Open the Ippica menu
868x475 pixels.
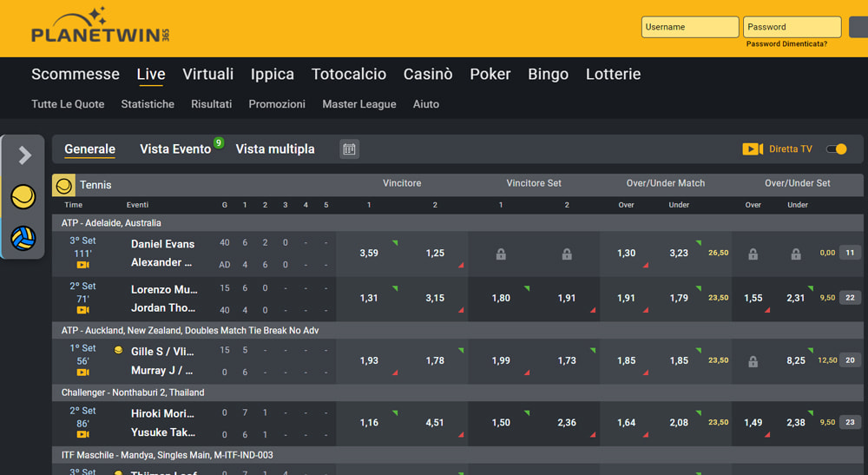pyautogui.click(x=273, y=74)
